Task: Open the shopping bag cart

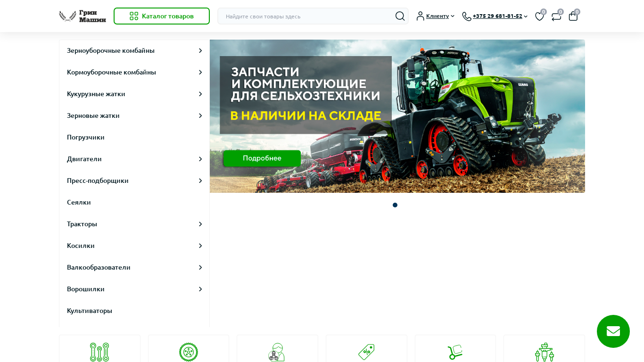Action: tap(573, 16)
